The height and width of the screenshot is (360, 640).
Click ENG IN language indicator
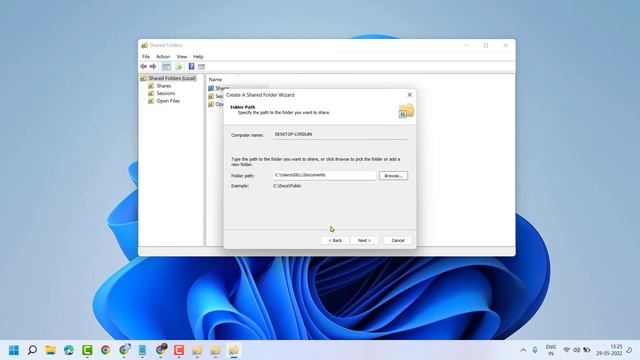click(551, 350)
